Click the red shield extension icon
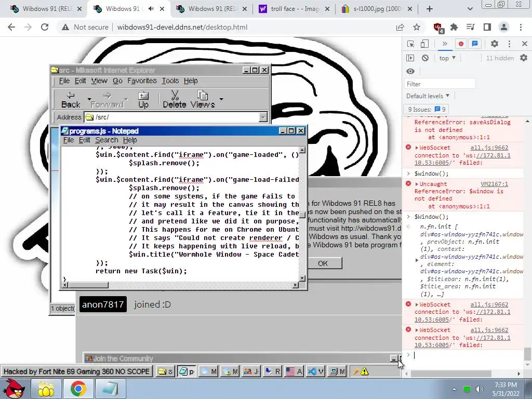The image size is (532, 399). click(x=438, y=28)
